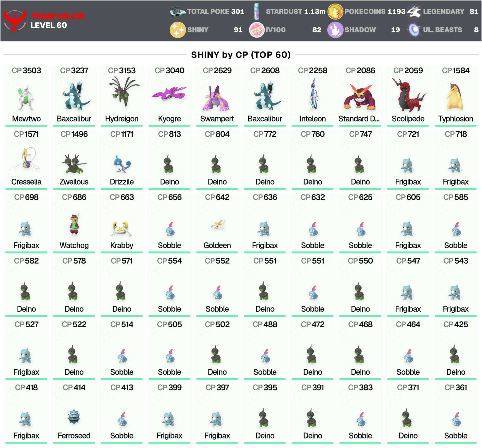Click the IV100 count '82'
The width and height of the screenshot is (482, 448).
[x=317, y=30]
